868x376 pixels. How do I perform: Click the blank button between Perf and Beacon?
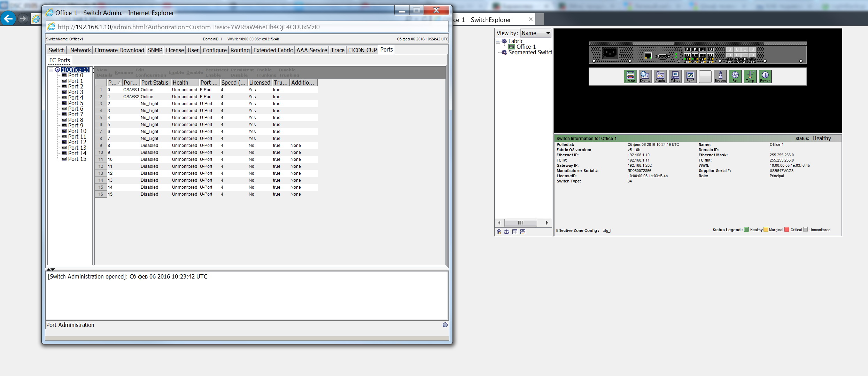point(705,77)
